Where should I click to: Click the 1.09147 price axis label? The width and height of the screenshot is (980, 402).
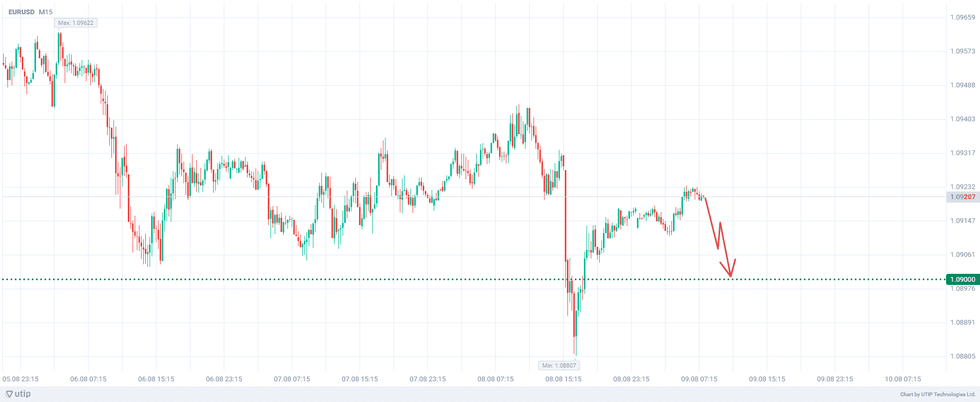click(962, 220)
